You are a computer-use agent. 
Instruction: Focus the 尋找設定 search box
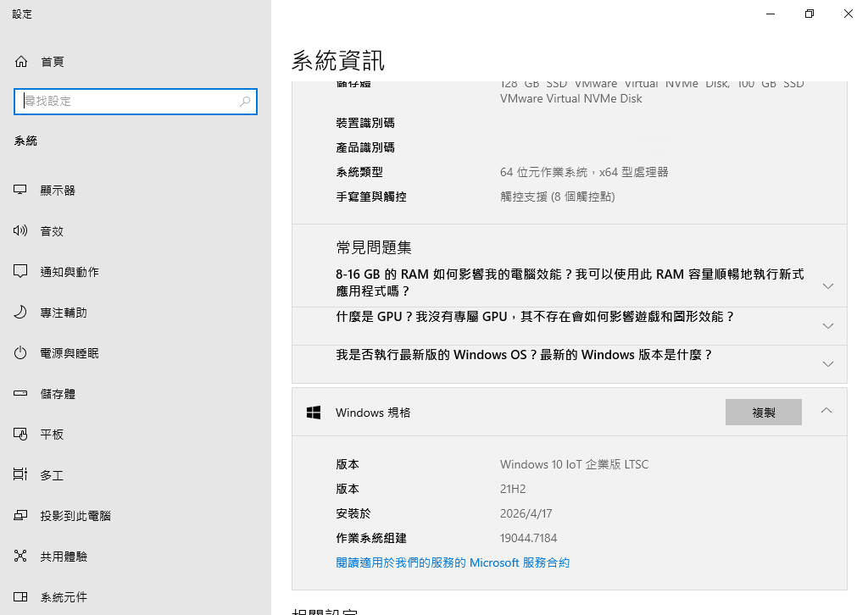[x=127, y=102]
